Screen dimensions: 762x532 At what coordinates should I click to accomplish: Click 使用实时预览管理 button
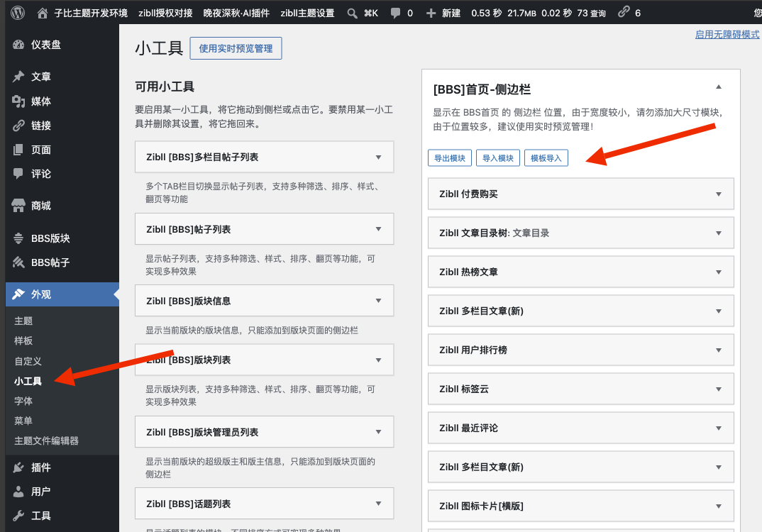[236, 48]
